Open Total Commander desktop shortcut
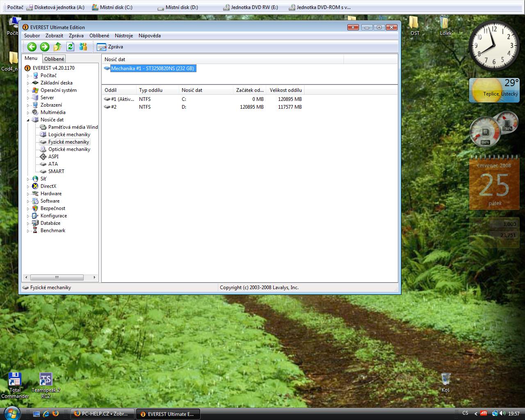This screenshot has height=420, width=525. (x=15, y=380)
